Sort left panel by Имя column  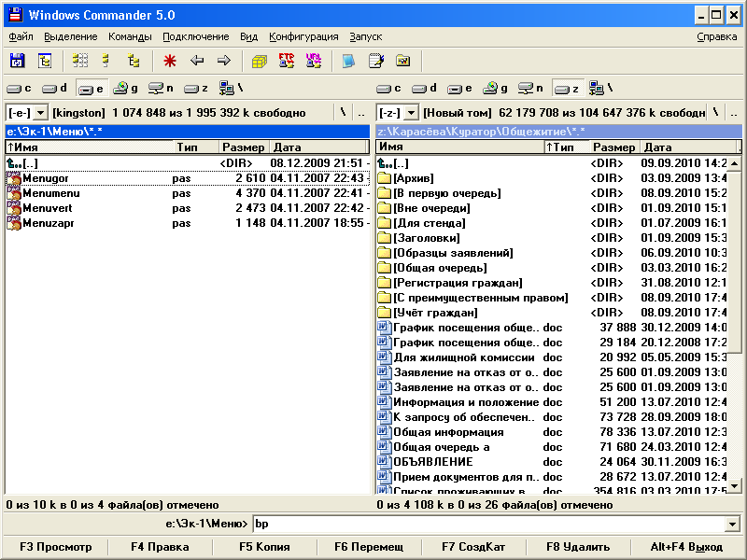pyautogui.click(x=89, y=147)
